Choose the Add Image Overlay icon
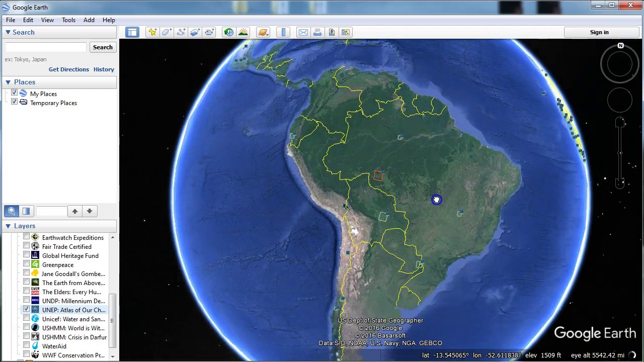644x362 pixels. point(195,32)
